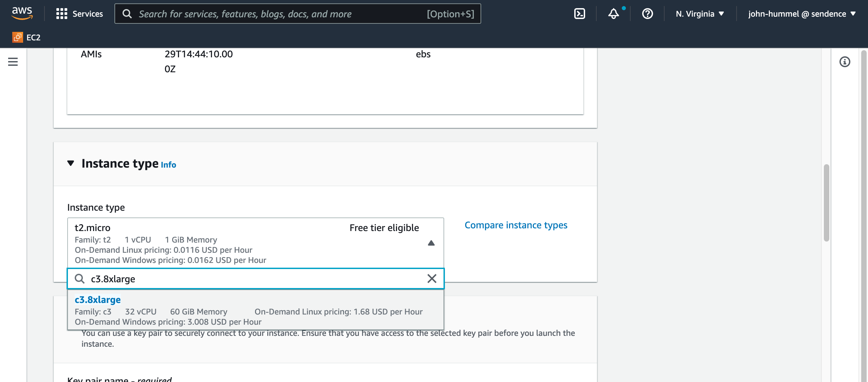Click the t2.micro current selection
This screenshot has width=868, height=382.
255,242
